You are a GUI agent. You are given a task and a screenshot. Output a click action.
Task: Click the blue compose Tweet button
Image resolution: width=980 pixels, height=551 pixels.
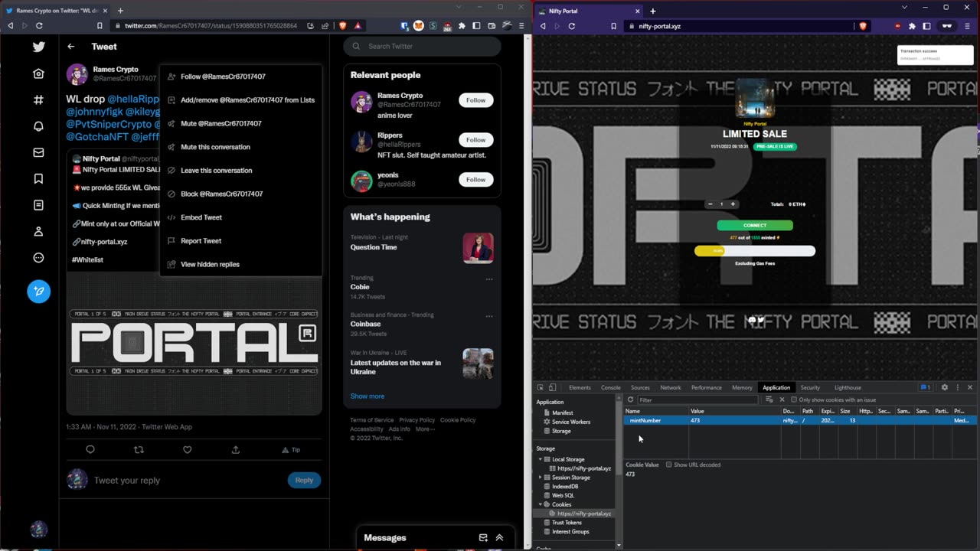(38, 291)
